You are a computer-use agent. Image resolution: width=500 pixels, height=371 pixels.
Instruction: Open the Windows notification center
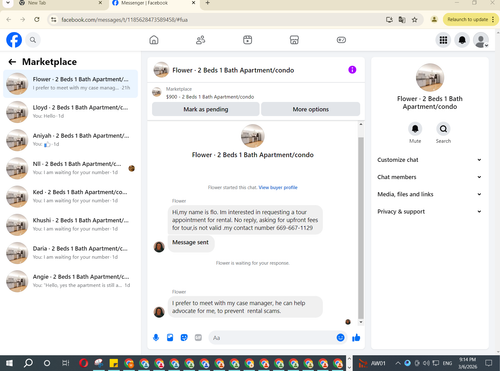click(489, 363)
